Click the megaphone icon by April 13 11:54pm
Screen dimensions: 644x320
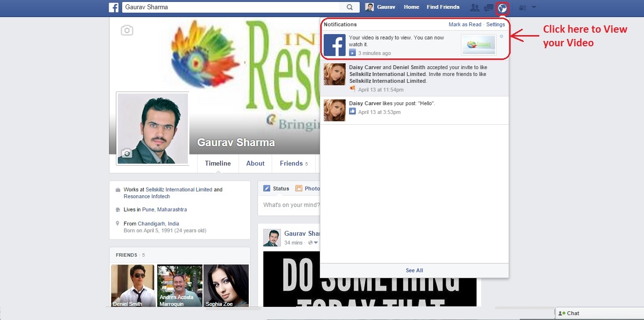pyautogui.click(x=352, y=89)
